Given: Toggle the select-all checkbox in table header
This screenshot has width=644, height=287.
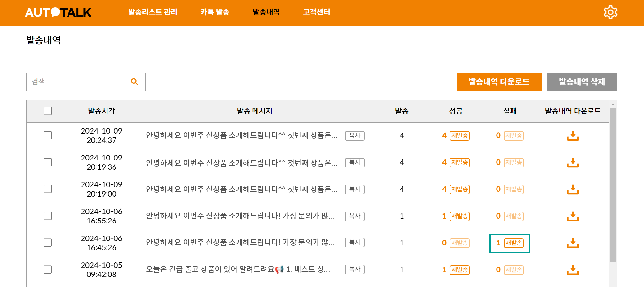Looking at the screenshot, I should tap(48, 111).
